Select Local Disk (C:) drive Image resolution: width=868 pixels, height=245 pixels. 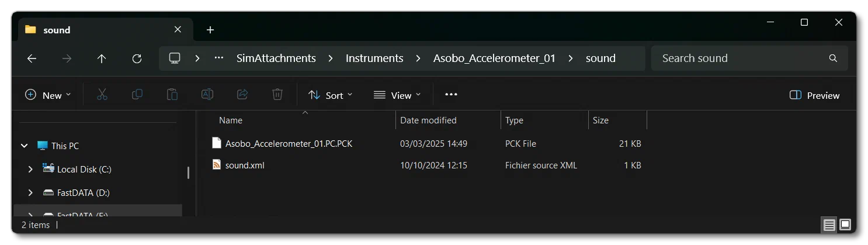84,170
